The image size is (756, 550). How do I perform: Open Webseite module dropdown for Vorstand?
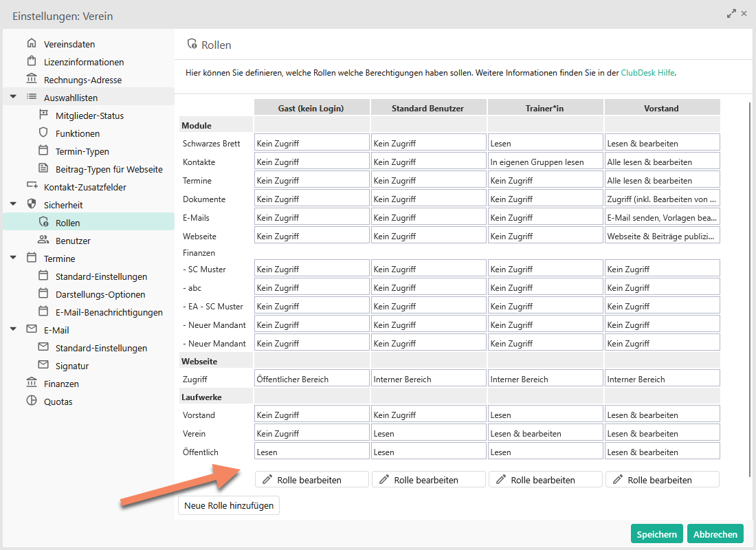(x=662, y=236)
